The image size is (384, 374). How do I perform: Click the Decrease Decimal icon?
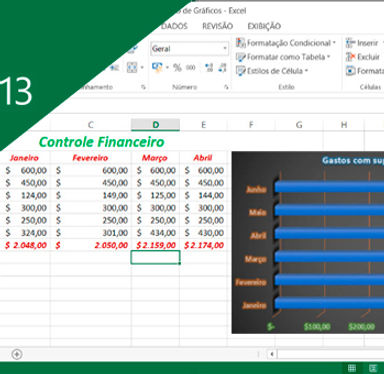[x=222, y=68]
